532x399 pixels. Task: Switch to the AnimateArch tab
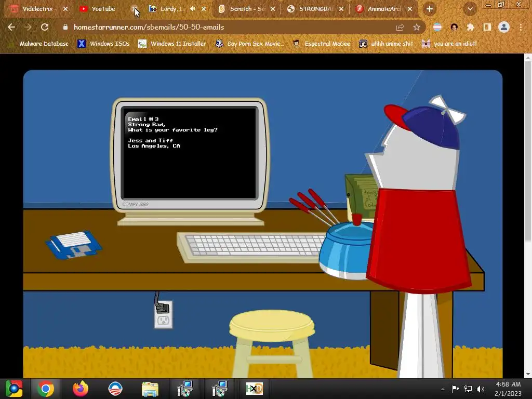click(384, 9)
